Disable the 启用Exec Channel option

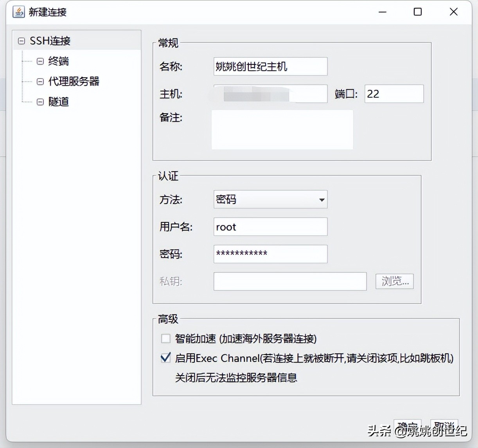pos(165,358)
